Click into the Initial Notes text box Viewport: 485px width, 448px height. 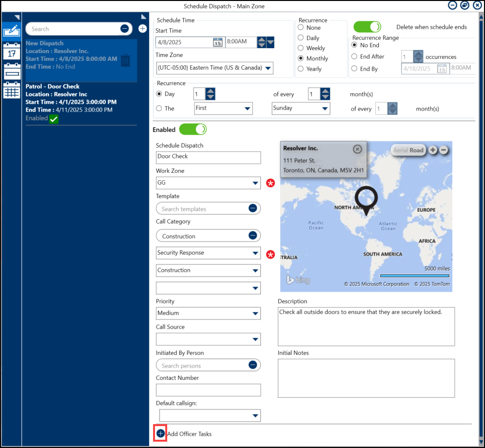tap(366, 378)
